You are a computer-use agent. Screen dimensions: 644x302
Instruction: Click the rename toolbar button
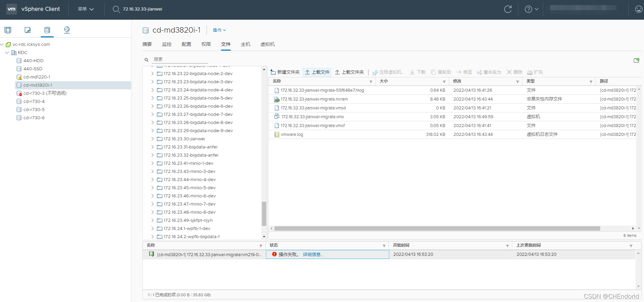coord(489,72)
